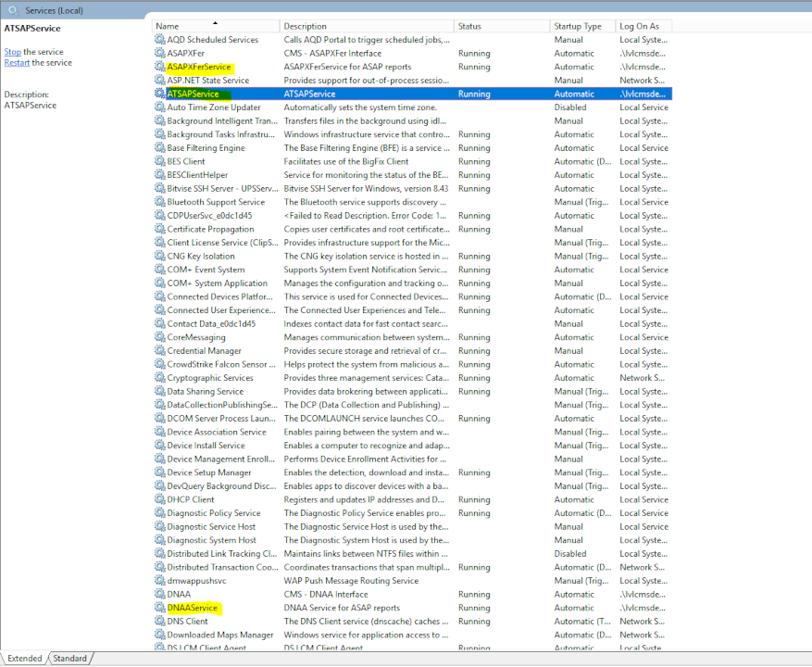Click the gear icon of Cryptographic Services
The width and height of the screenshot is (812, 667).
[x=159, y=377]
